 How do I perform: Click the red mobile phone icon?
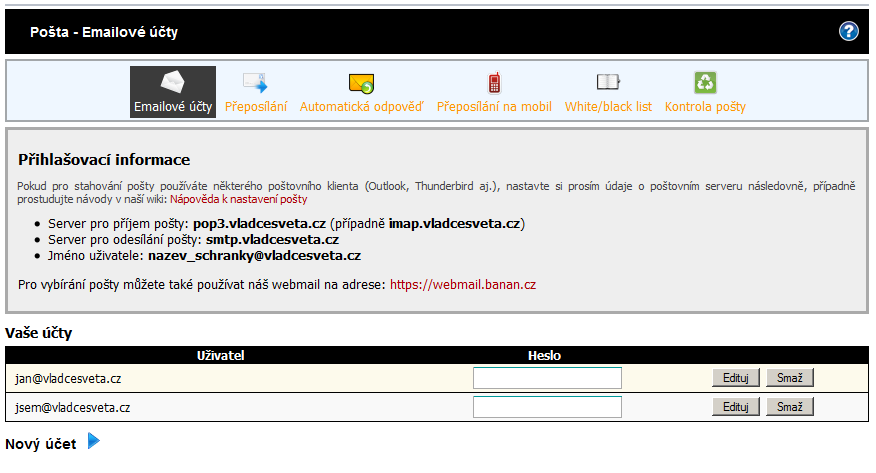click(x=494, y=83)
